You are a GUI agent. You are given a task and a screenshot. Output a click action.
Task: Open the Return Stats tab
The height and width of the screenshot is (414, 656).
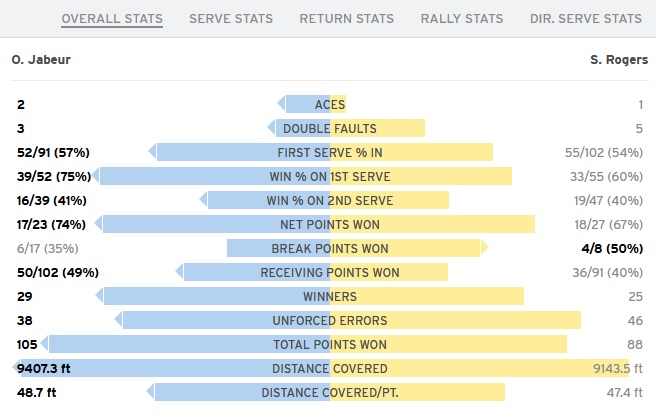346,19
